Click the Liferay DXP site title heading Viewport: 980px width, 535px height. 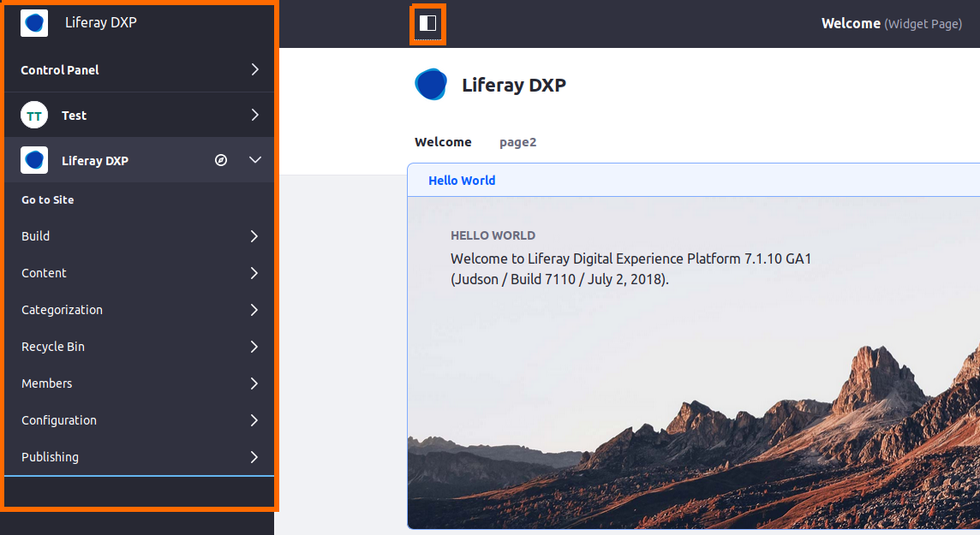[514, 85]
